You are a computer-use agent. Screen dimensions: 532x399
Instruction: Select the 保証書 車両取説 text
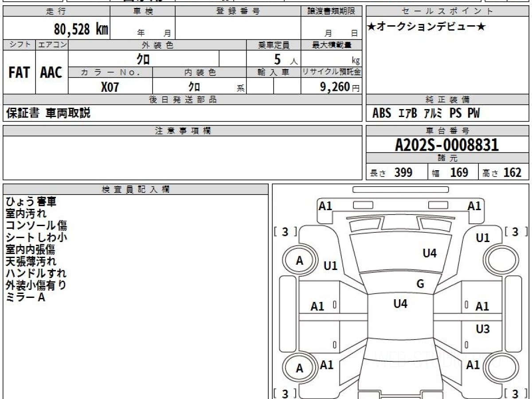pyautogui.click(x=48, y=113)
